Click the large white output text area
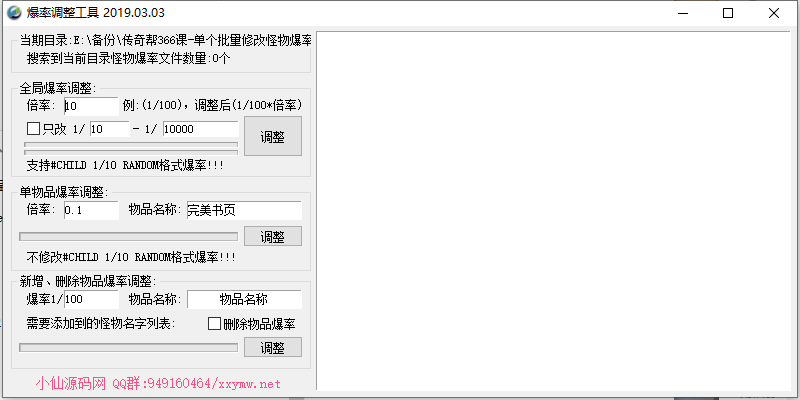Viewport: 800px width, 400px height. click(x=553, y=211)
